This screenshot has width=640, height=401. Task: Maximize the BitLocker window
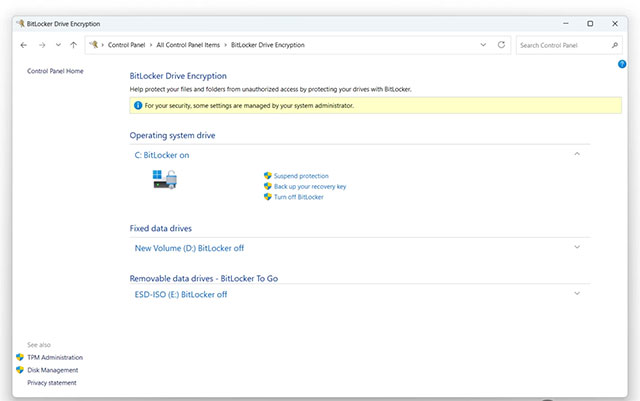click(x=590, y=24)
